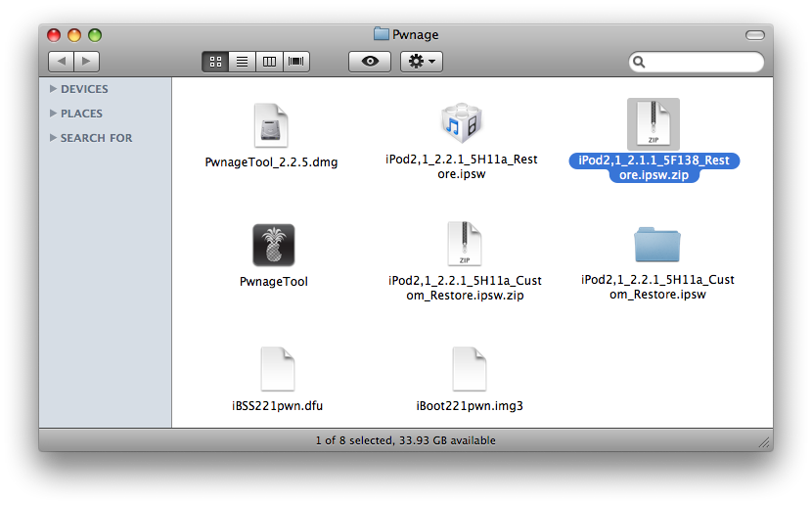Open the PwnageTool pineapple app icon

tap(273, 246)
